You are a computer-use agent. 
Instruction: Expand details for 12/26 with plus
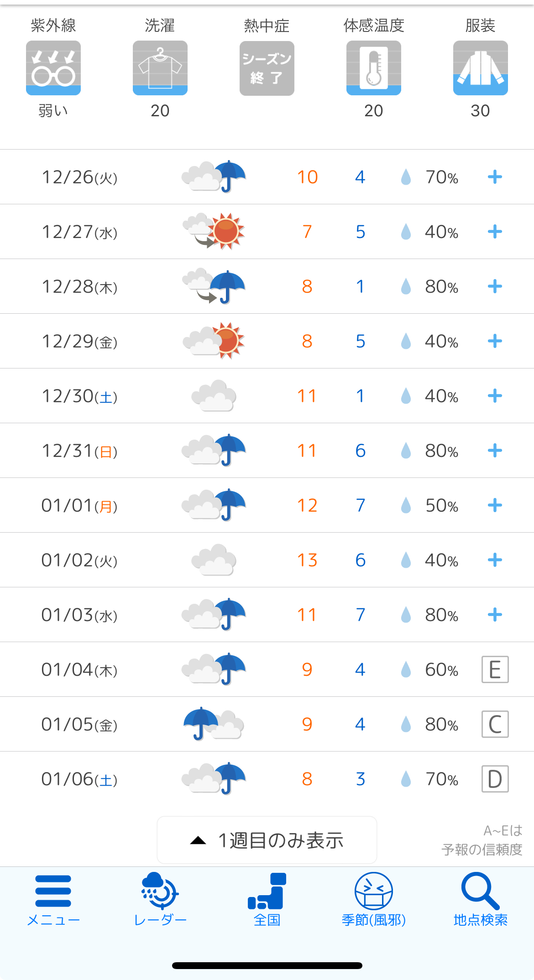tap(495, 177)
